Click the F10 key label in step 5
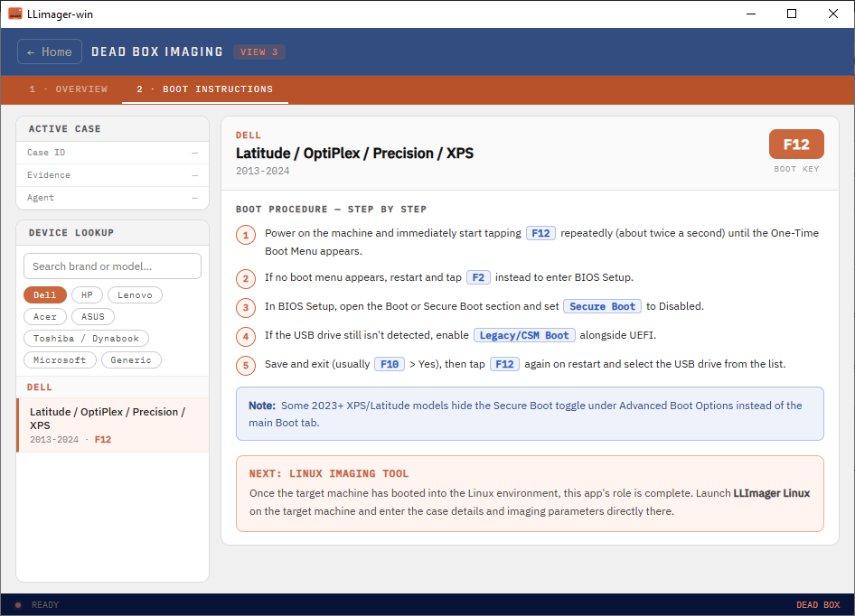The height and width of the screenshot is (616, 855). (x=390, y=364)
